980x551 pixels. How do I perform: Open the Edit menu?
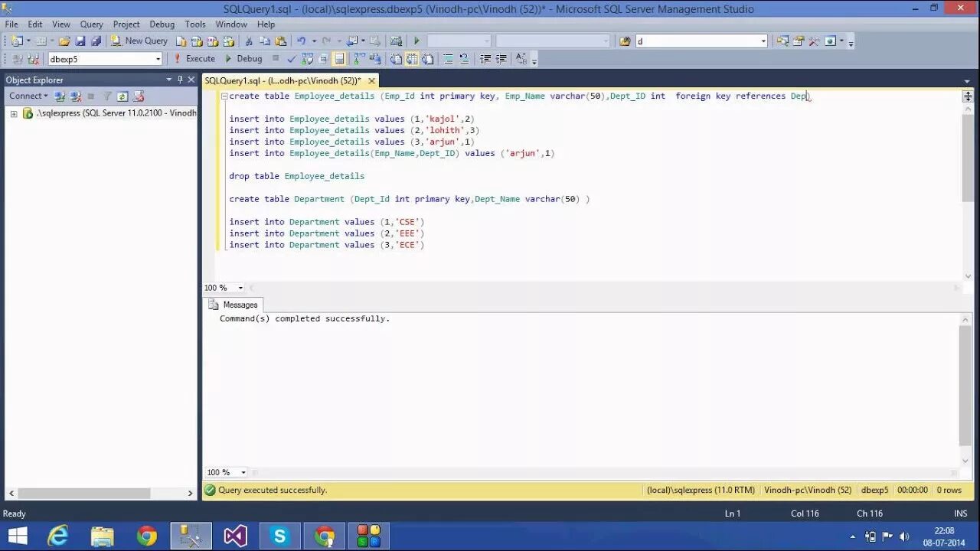[x=35, y=24]
